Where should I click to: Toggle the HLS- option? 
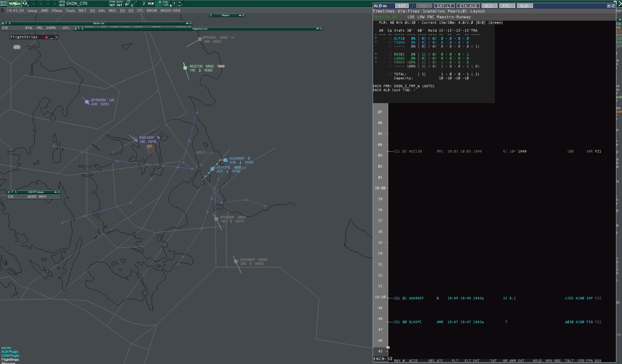[x=489, y=6]
